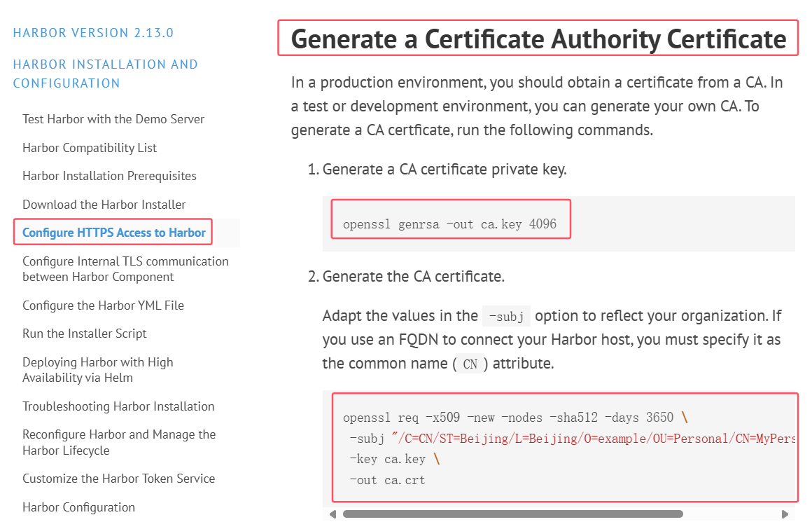This screenshot has height=522, width=812.
Task: Go to Customize the Harbor Token Service
Action: [118, 479]
